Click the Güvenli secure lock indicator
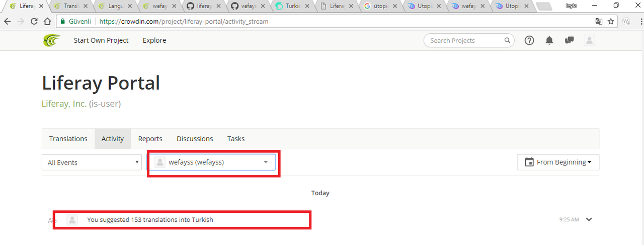 coord(76,22)
